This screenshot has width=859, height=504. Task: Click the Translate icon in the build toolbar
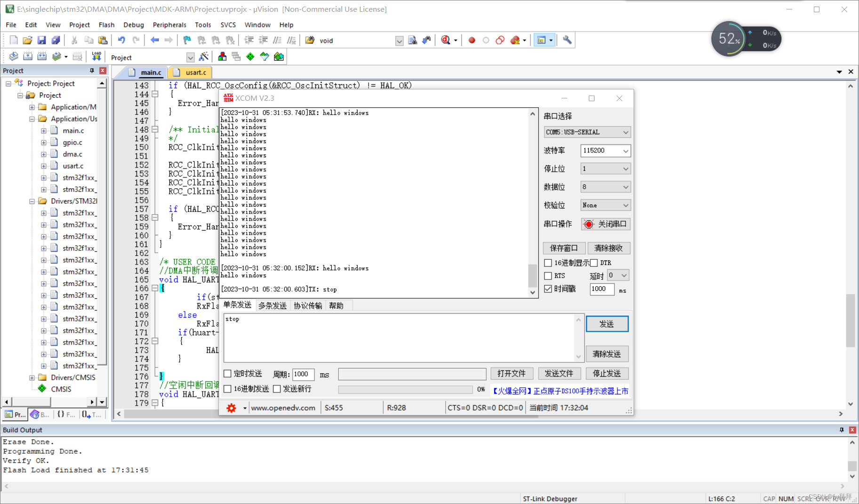click(x=14, y=57)
